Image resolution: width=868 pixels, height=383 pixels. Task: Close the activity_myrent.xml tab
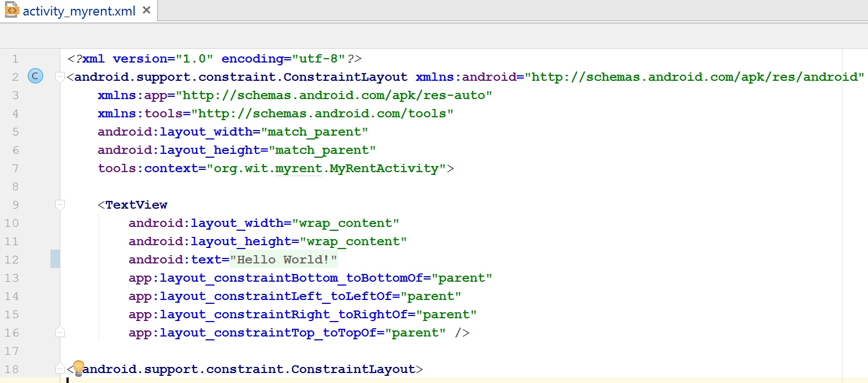pos(146,9)
